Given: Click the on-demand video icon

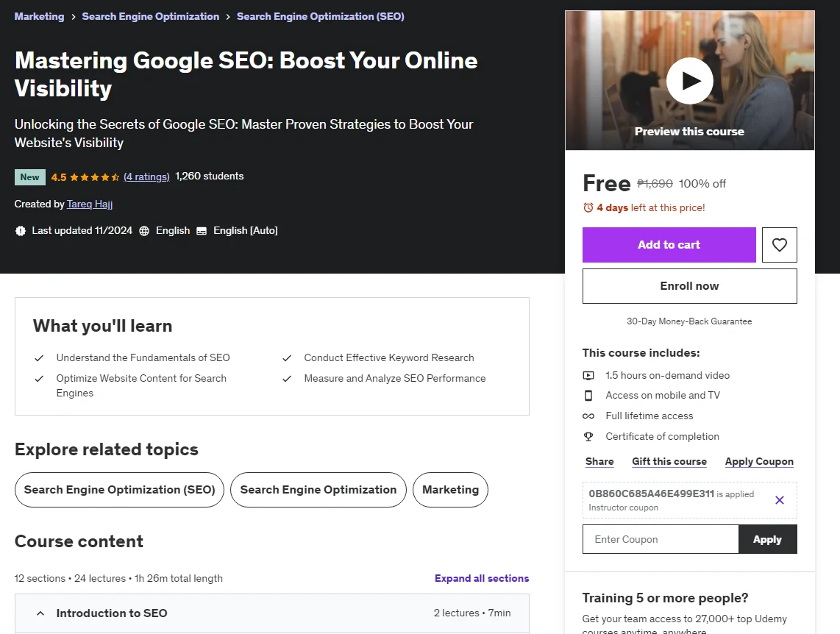Looking at the screenshot, I should click(588, 375).
